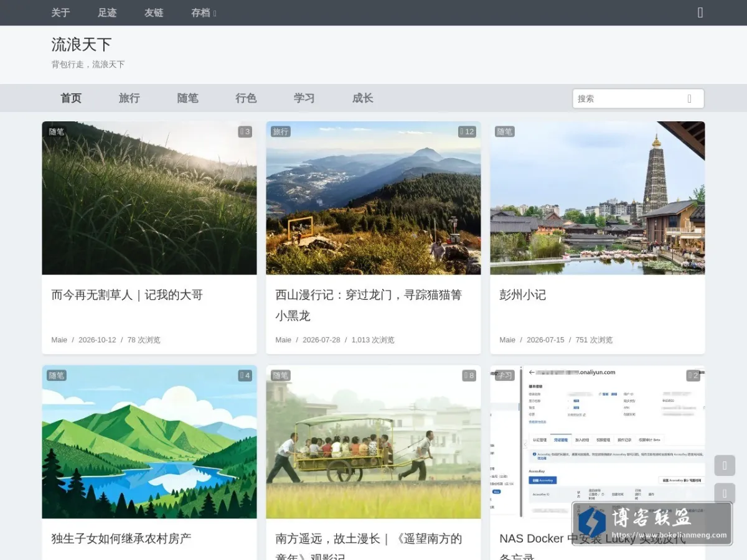
Task: Click the lower floating side button
Action: (725, 493)
